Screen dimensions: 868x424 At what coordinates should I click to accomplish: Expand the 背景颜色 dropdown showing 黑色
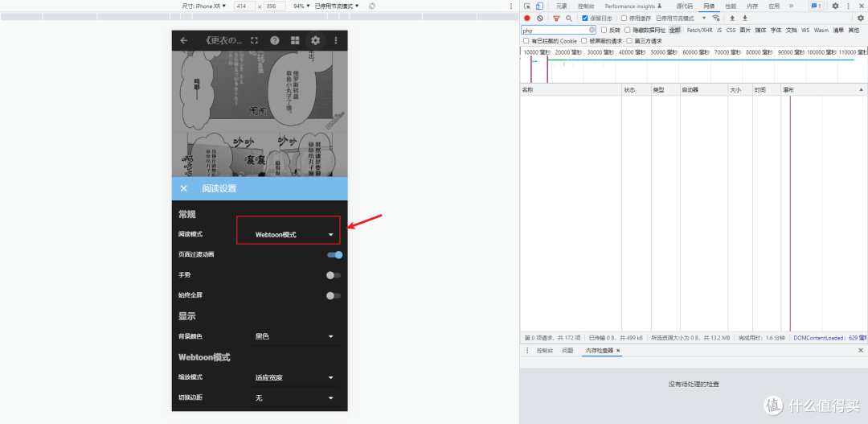pos(293,336)
